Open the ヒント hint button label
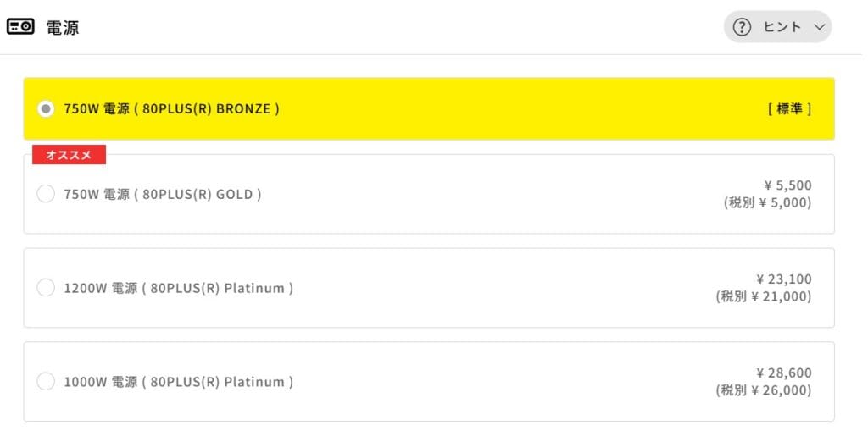This screenshot has width=868, height=442. tap(782, 27)
